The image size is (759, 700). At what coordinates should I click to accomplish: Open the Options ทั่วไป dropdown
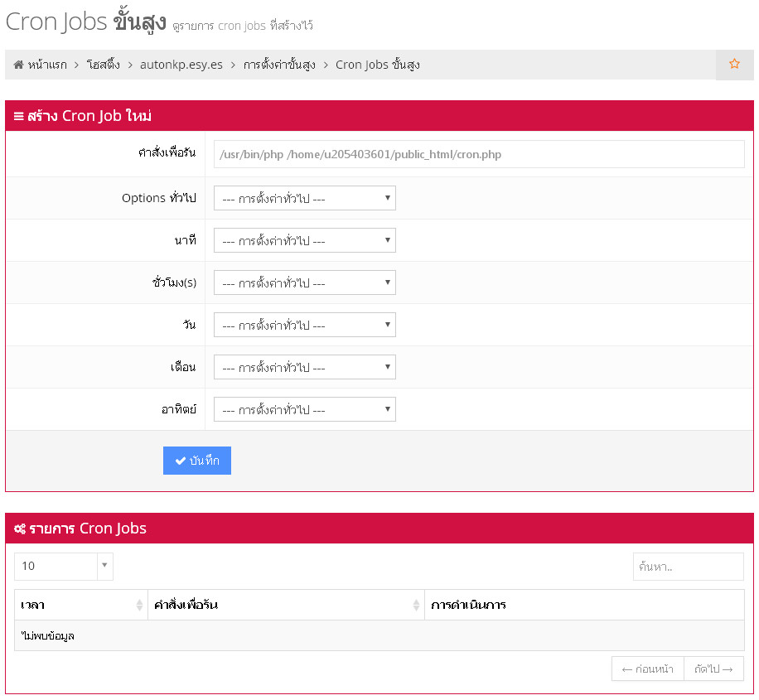(x=304, y=198)
